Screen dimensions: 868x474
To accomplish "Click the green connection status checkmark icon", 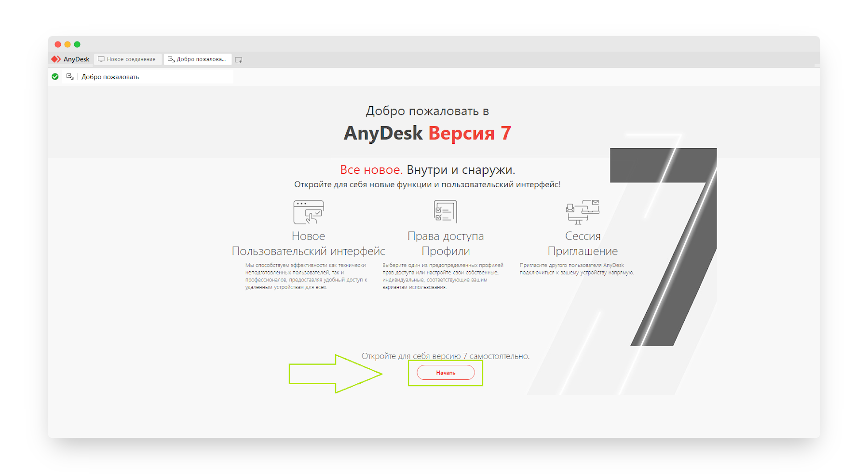I will pos(55,77).
